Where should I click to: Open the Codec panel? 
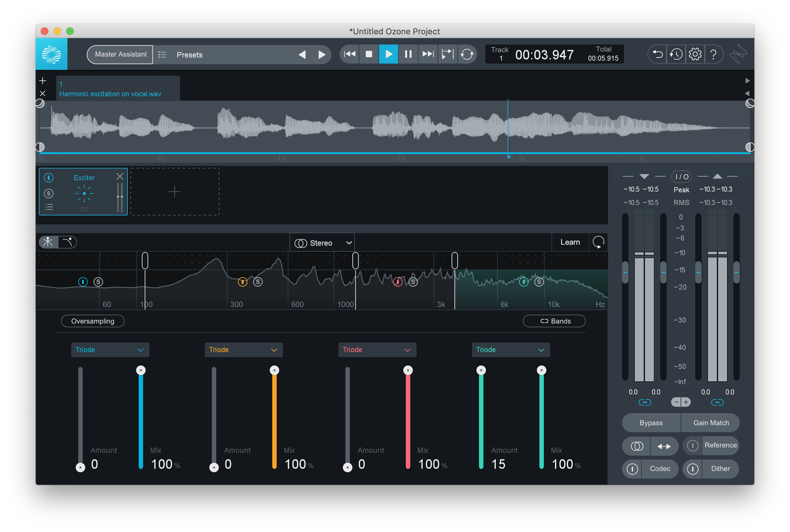[x=660, y=469]
